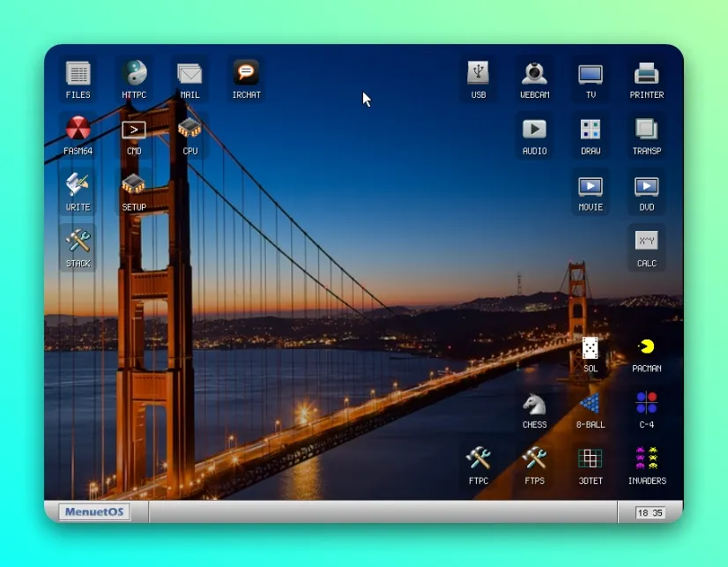Open the CALC calculator icon

click(x=647, y=248)
